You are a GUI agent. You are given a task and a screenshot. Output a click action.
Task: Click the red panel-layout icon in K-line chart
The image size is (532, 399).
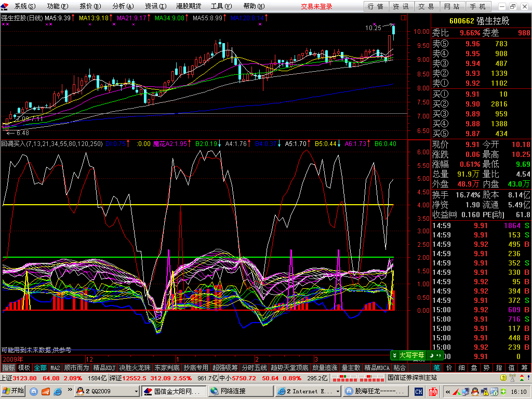[403, 18]
